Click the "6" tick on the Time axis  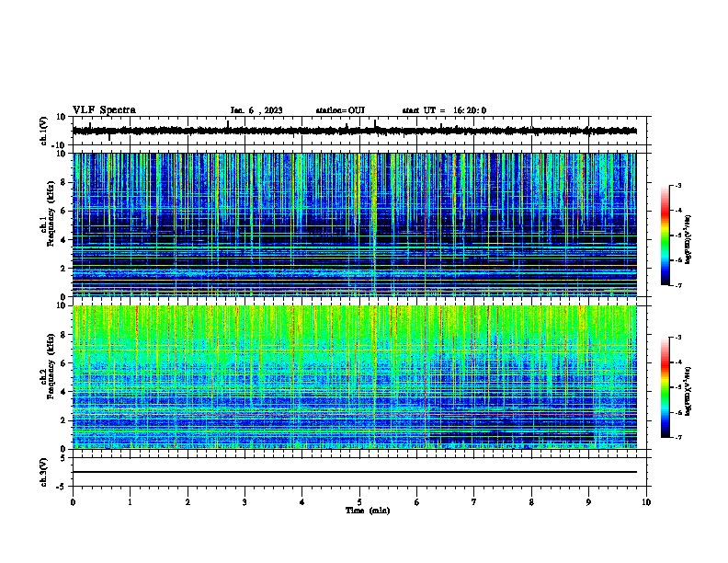[416, 502]
